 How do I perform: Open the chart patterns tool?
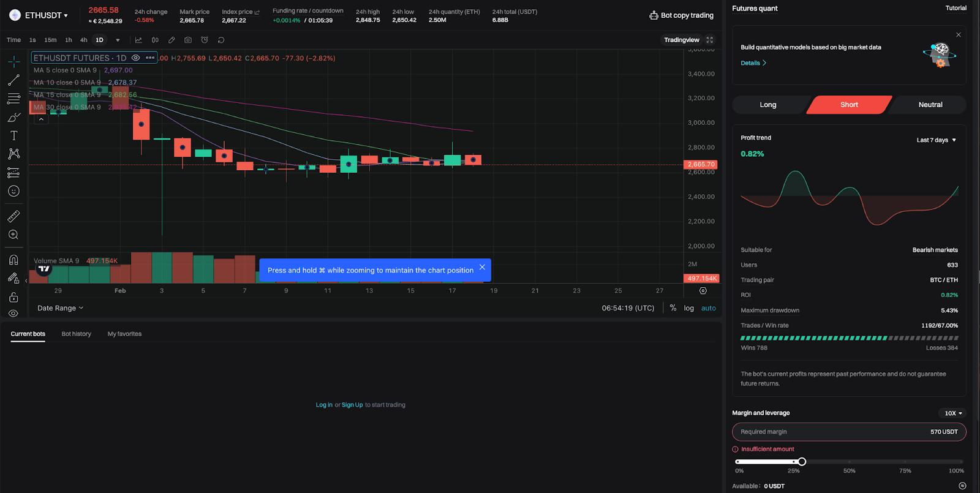13,154
